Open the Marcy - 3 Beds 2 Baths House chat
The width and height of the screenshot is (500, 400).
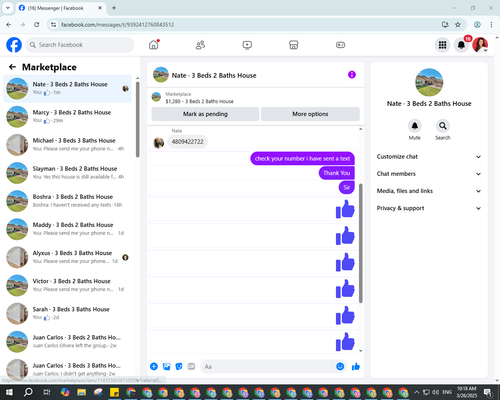[x=67, y=117]
